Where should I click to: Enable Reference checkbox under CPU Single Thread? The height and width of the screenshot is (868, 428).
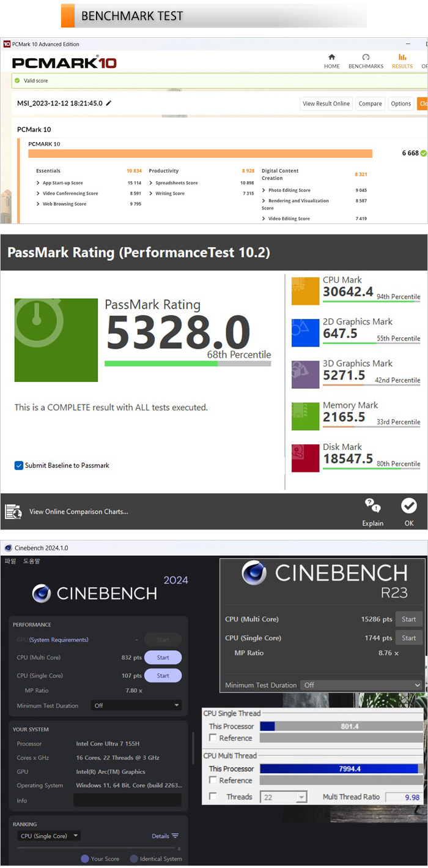click(213, 738)
